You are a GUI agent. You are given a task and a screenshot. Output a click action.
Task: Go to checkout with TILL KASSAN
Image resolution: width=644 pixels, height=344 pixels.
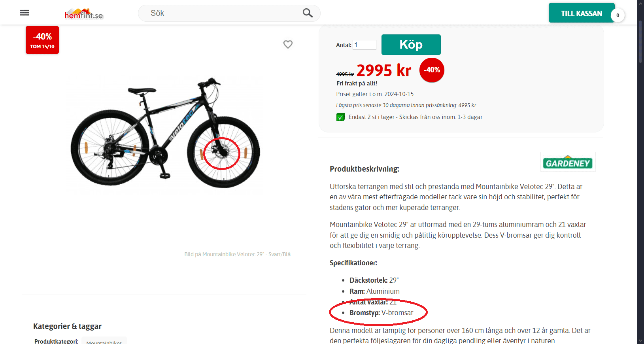[x=581, y=13]
